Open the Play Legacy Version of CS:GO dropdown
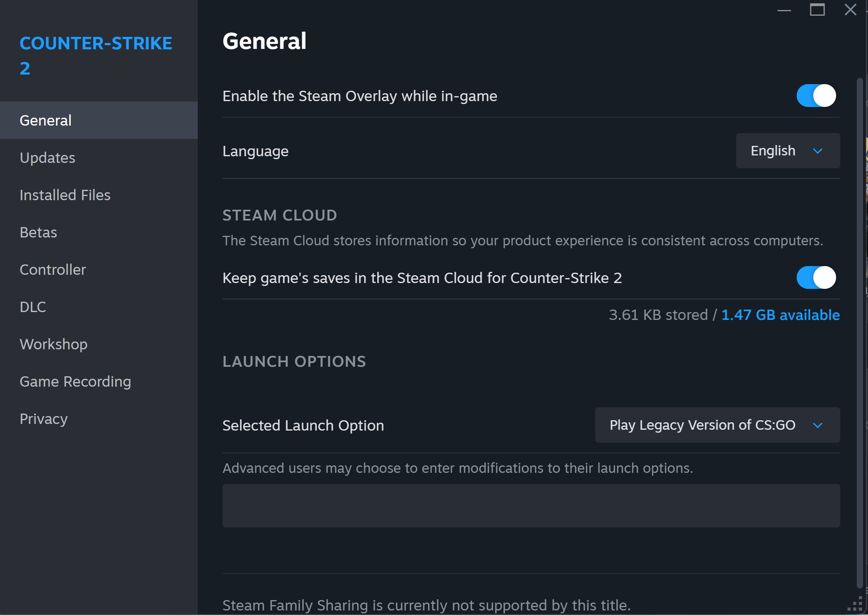The image size is (868, 615). [717, 425]
